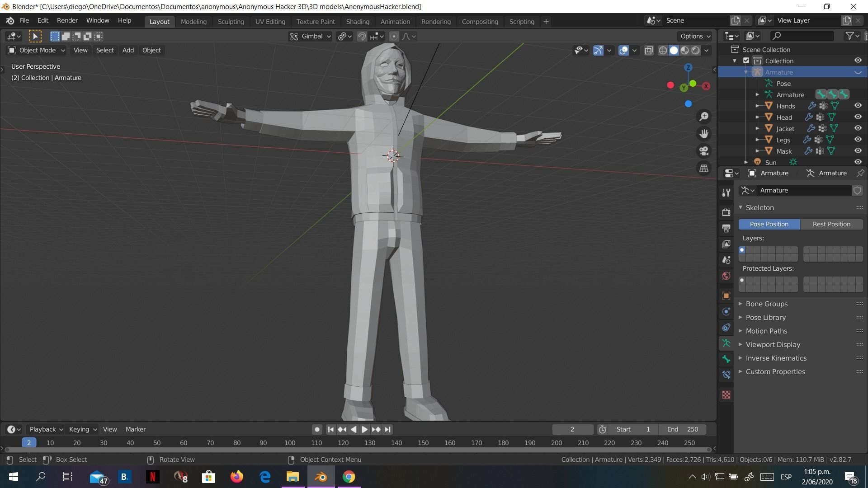Click the auto keying record button

(x=317, y=429)
